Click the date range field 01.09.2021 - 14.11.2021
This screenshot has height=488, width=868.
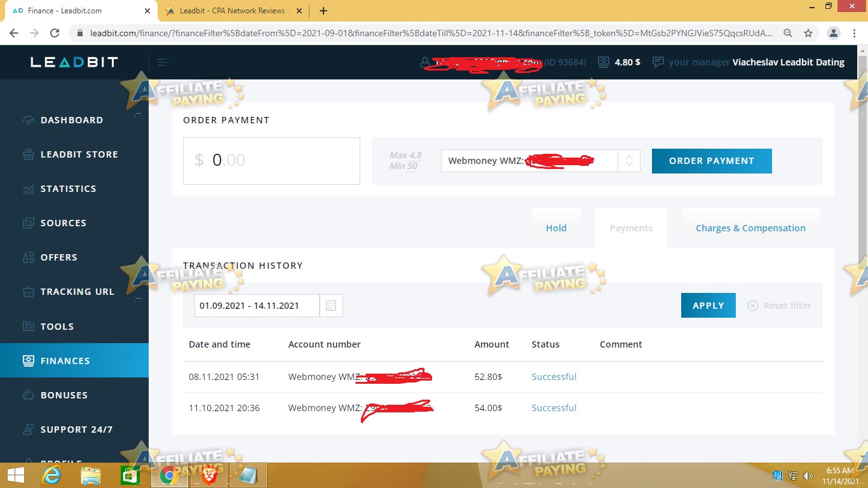point(257,306)
